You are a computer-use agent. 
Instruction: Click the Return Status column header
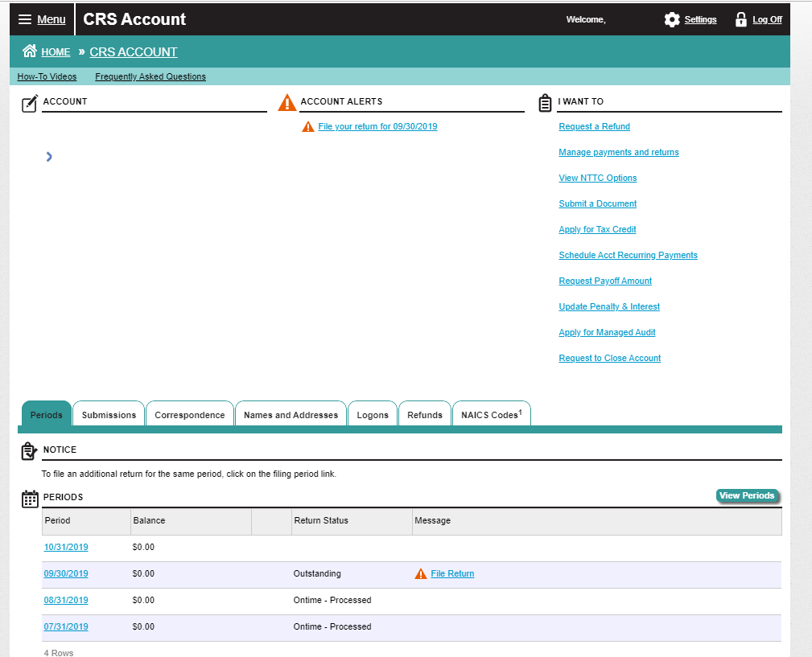coord(352,521)
